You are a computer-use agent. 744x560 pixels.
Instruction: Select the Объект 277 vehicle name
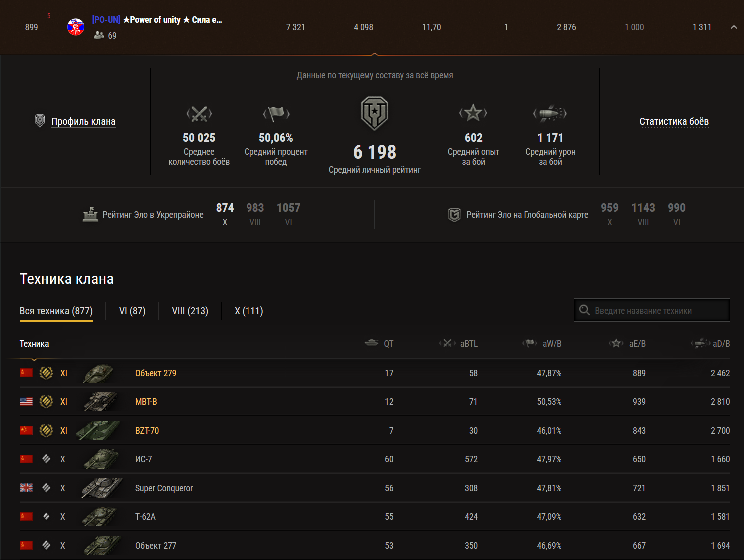[156, 546]
